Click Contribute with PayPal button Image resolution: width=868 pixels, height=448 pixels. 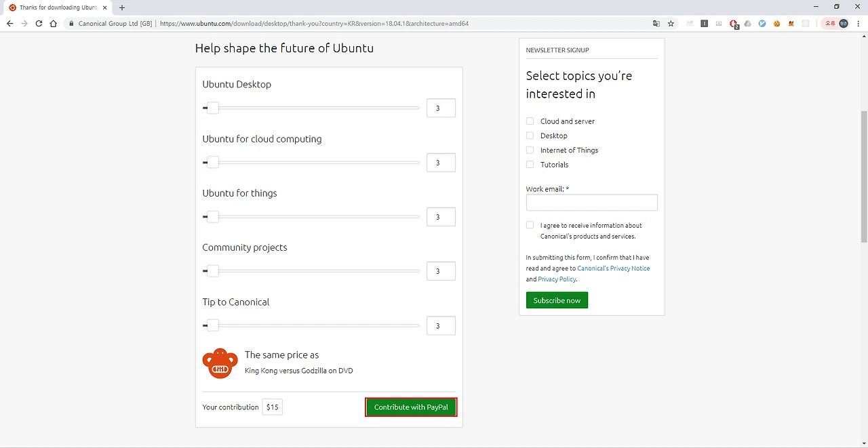pos(411,407)
